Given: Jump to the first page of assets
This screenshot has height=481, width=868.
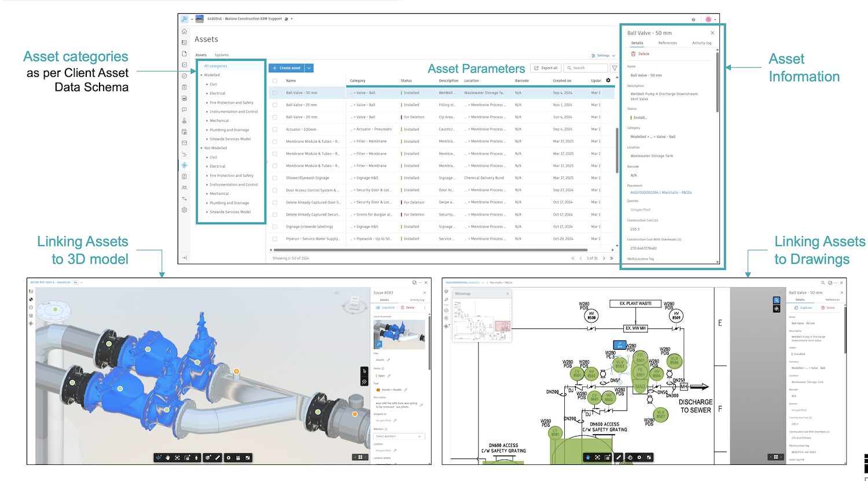Looking at the screenshot, I should click(x=573, y=258).
